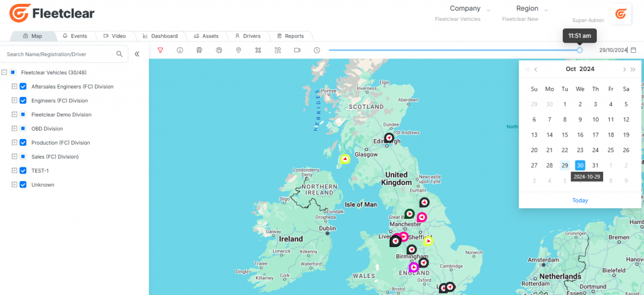The image size is (644, 295).
Task: Click the blue time slider track
Action: click(454, 50)
